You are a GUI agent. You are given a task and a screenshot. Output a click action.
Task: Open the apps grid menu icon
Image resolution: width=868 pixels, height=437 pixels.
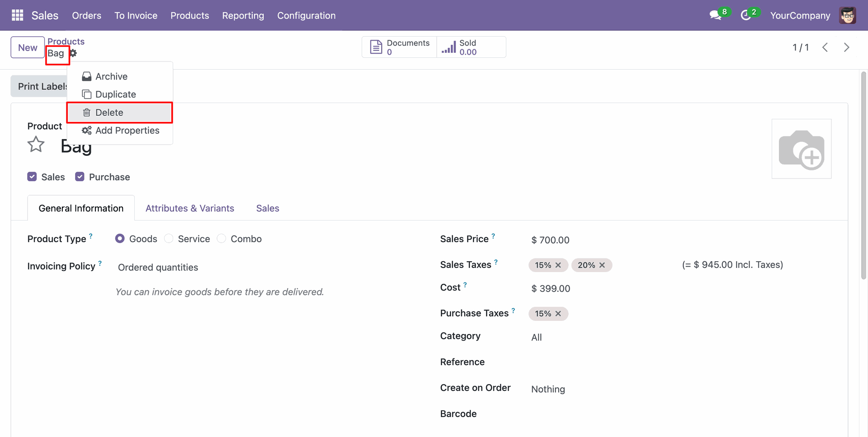click(x=17, y=15)
